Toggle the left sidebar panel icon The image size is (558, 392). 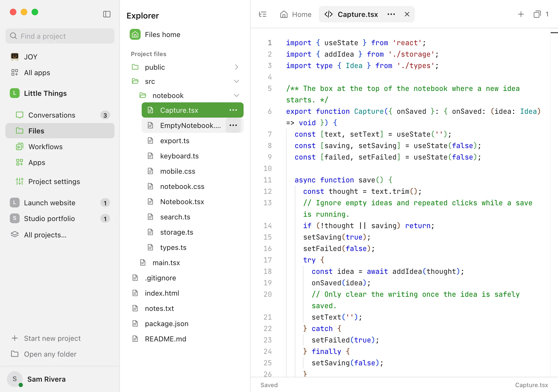tap(107, 14)
